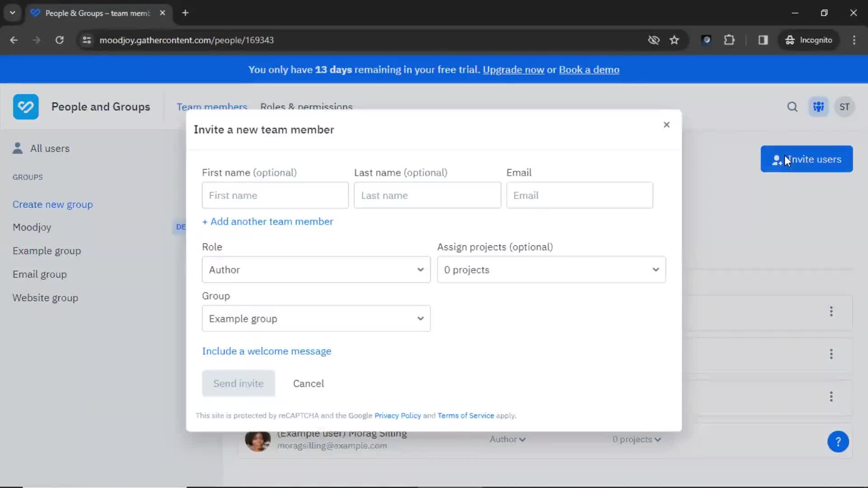
Task: Click the Invite users button icon
Action: (776, 159)
